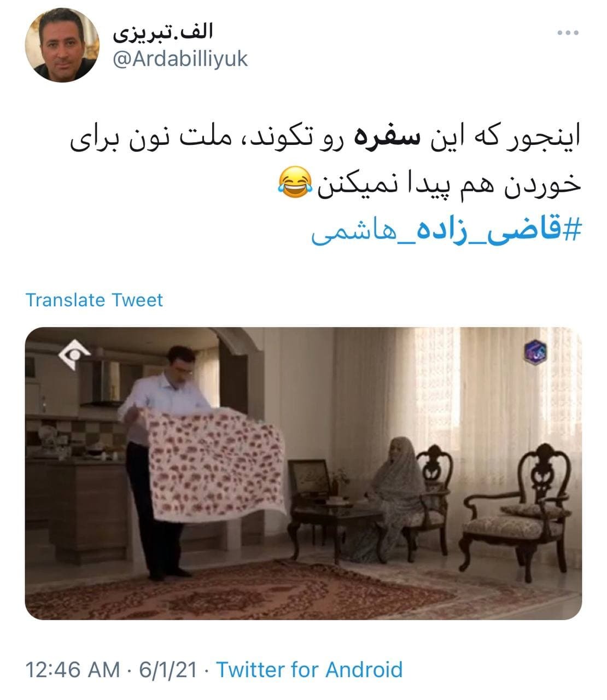Viewport: 607px width, 700px height.
Task: Click the Twitter for Android source link
Action: (310, 669)
